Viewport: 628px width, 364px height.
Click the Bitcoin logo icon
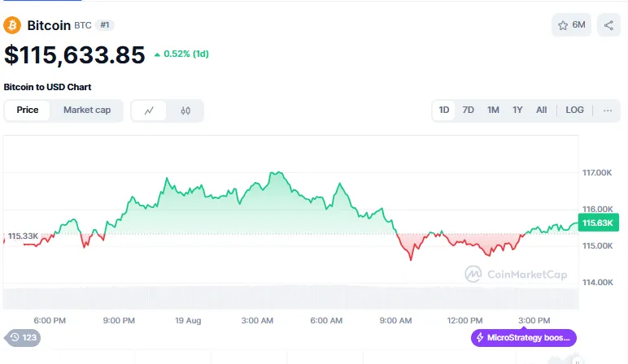point(13,25)
